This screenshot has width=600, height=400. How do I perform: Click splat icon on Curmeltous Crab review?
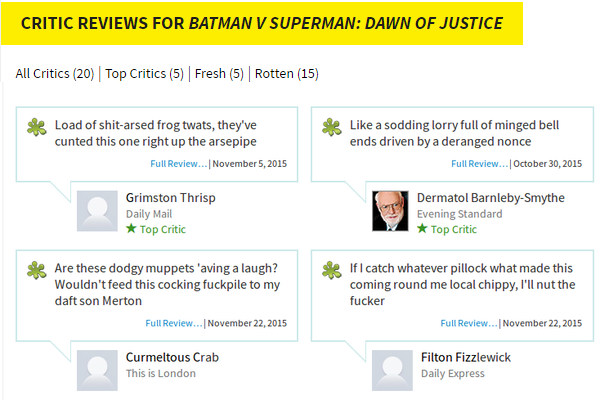click(x=37, y=270)
